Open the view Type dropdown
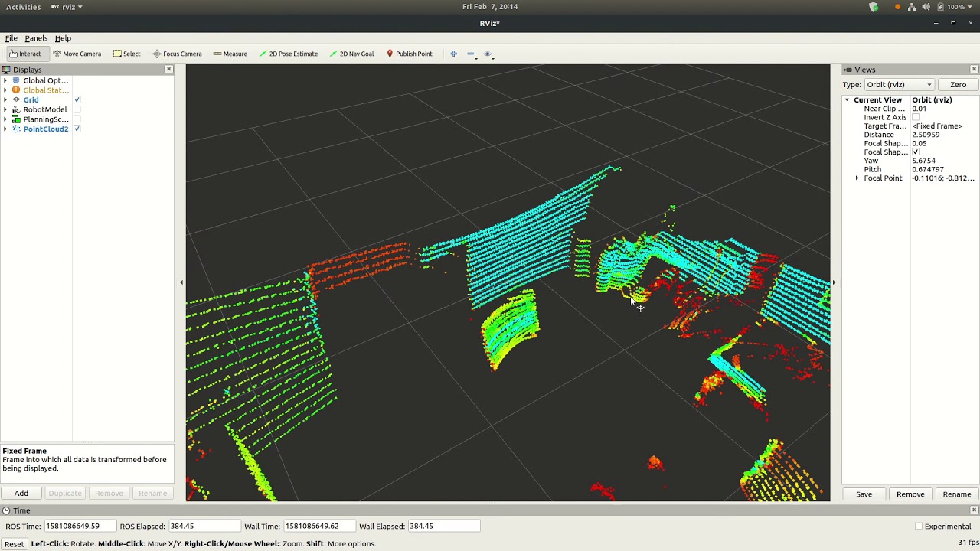This screenshot has height=551, width=980. (899, 85)
